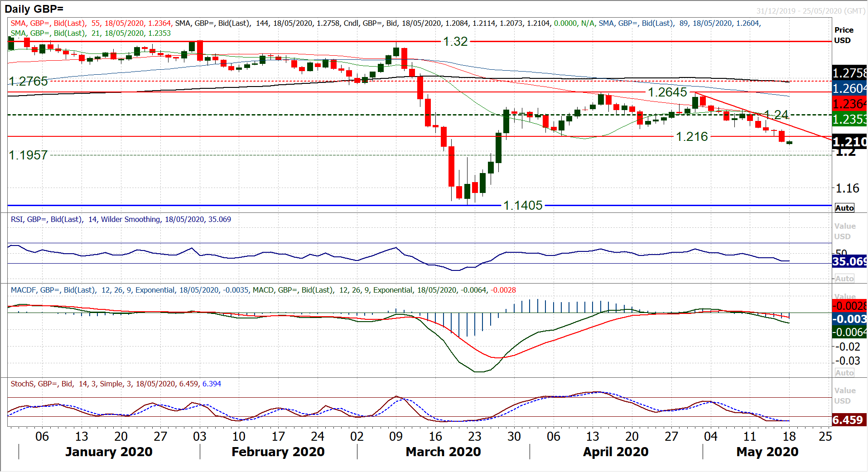Viewport: 868px width, 472px height.
Task: Click the RSI 35.069 value tag
Action: tap(849, 261)
